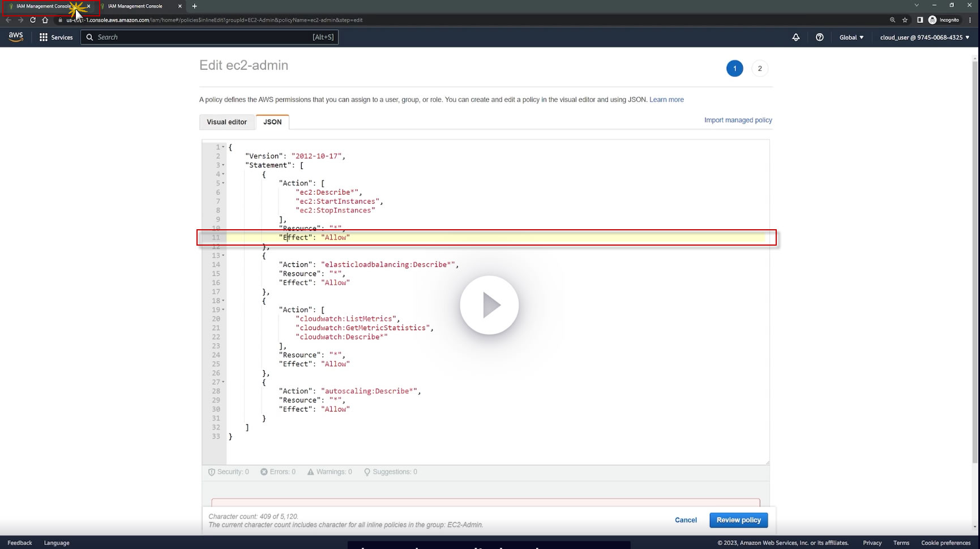The width and height of the screenshot is (980, 549).
Task: Click the browser home icon
Action: click(x=45, y=20)
